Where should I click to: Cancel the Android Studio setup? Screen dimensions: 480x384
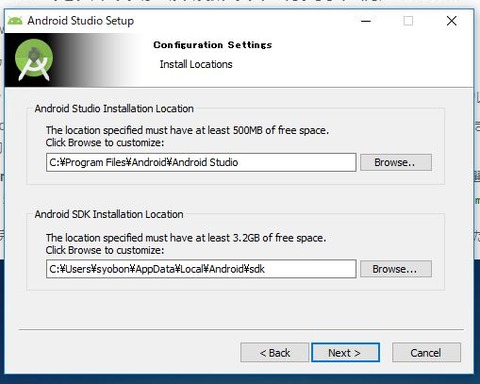426,352
